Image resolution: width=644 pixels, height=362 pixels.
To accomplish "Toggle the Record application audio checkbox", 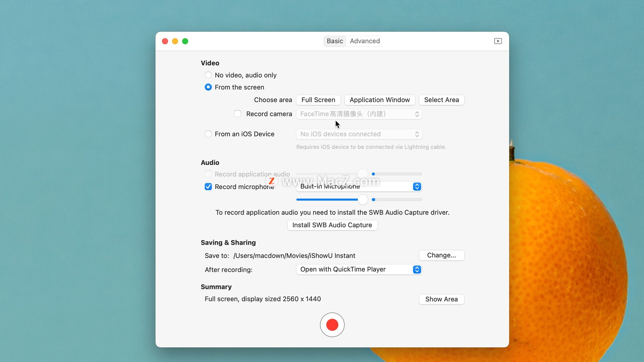I will [x=208, y=174].
